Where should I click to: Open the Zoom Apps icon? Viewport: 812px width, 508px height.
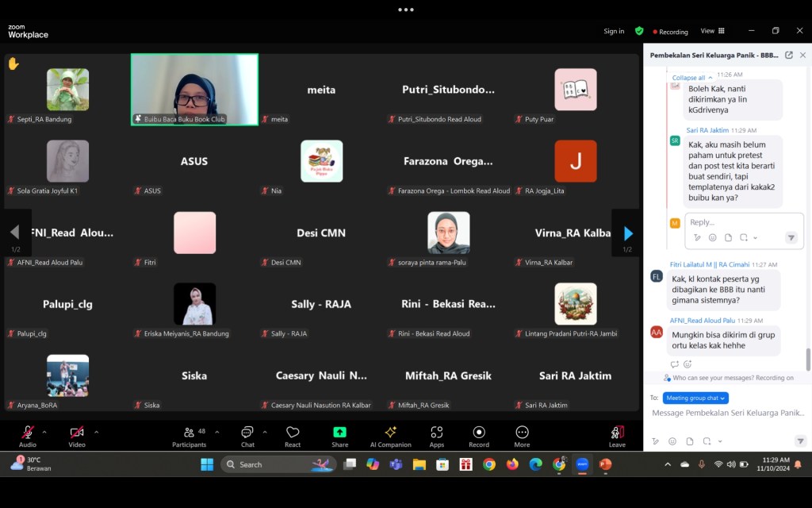coord(436,433)
